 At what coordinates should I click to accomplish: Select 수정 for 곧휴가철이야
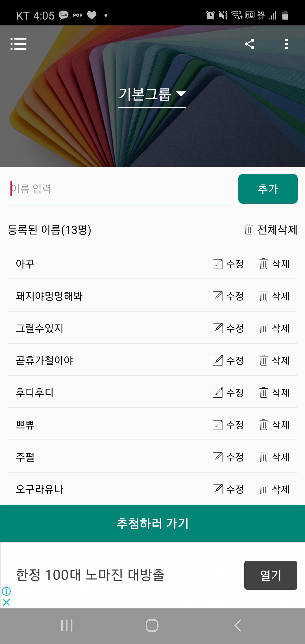[x=228, y=360]
